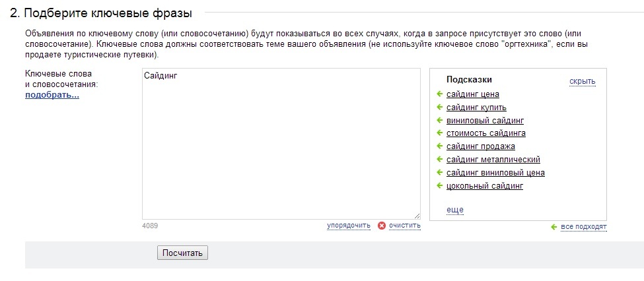Screen dimensions: 644x281
Task: Click green arrow beside 'стоимость сайдинга'
Action: coord(439,133)
